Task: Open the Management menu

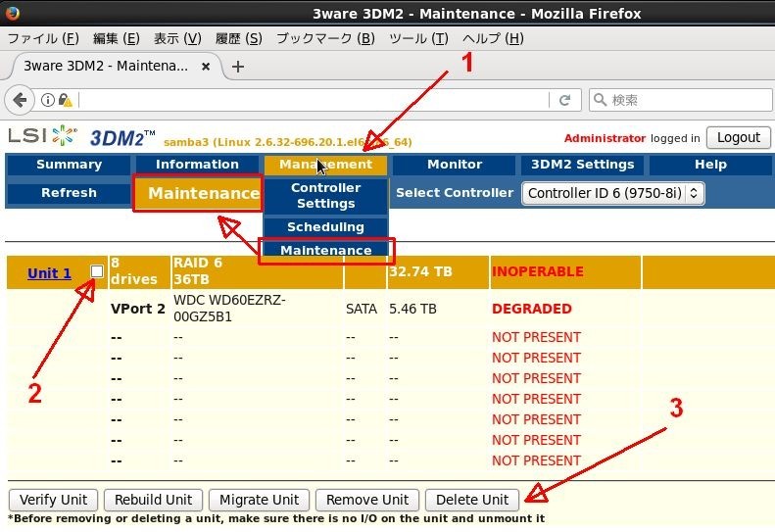Action: click(325, 165)
